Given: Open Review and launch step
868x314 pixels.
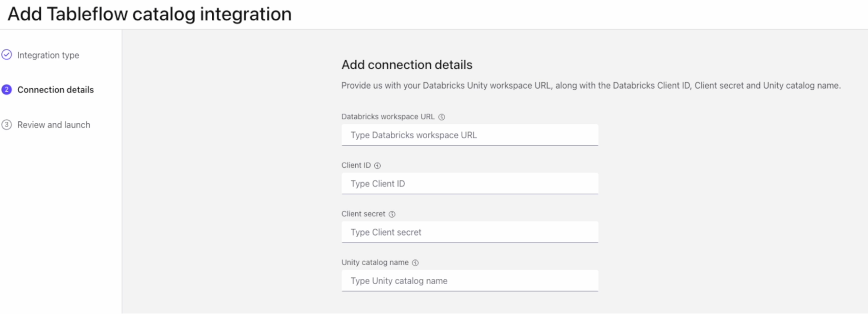Looking at the screenshot, I should tap(54, 125).
